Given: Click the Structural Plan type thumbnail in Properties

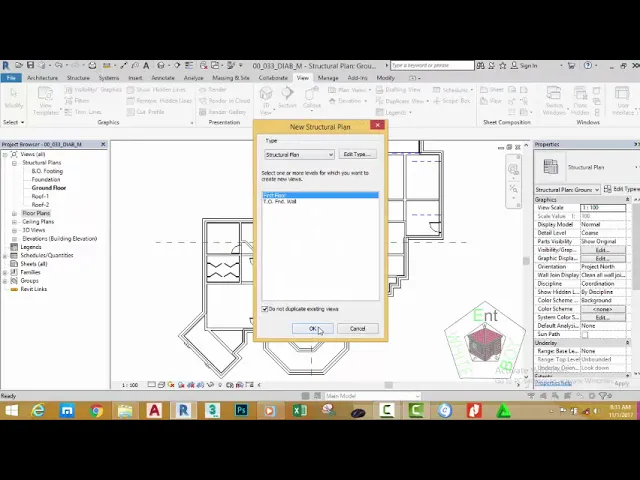Looking at the screenshot, I should [551, 167].
